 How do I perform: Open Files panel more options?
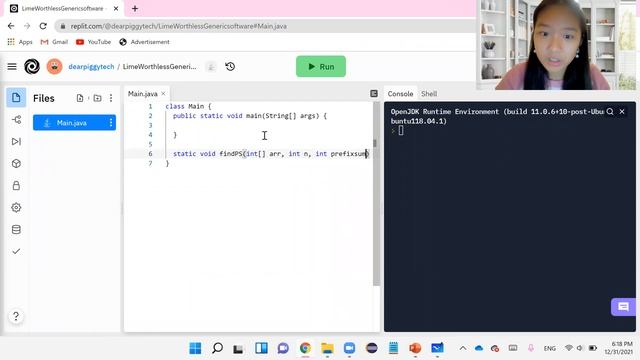tap(111, 98)
